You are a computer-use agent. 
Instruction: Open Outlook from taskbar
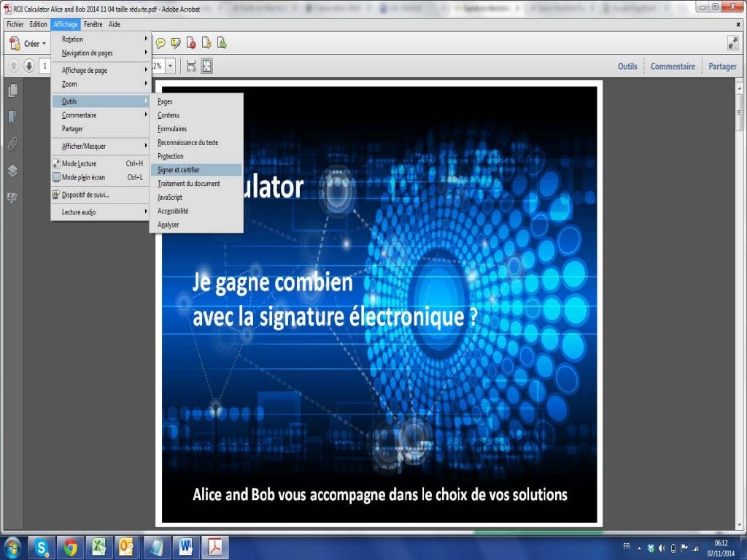[x=127, y=548]
